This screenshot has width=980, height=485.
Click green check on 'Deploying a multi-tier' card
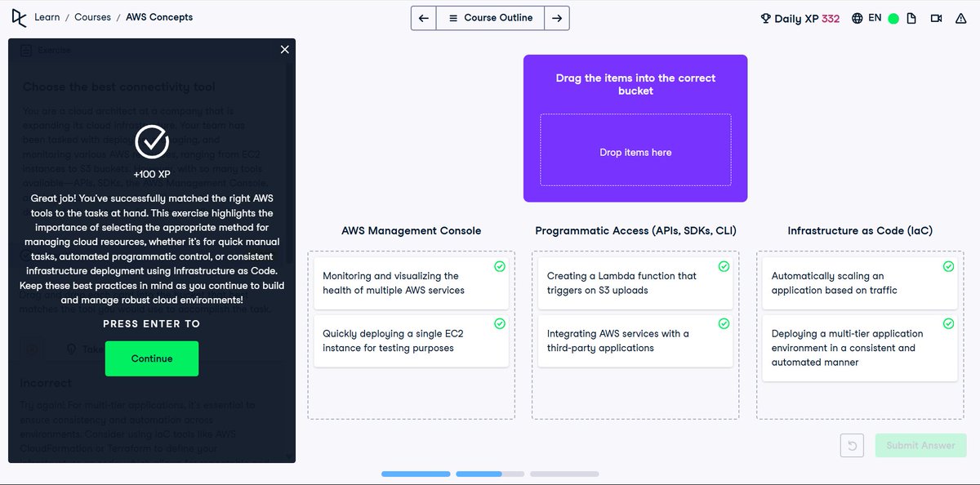948,324
